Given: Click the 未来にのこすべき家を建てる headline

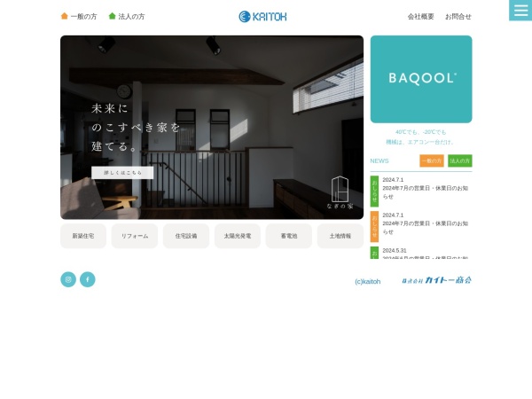Looking at the screenshot, I should [136, 128].
